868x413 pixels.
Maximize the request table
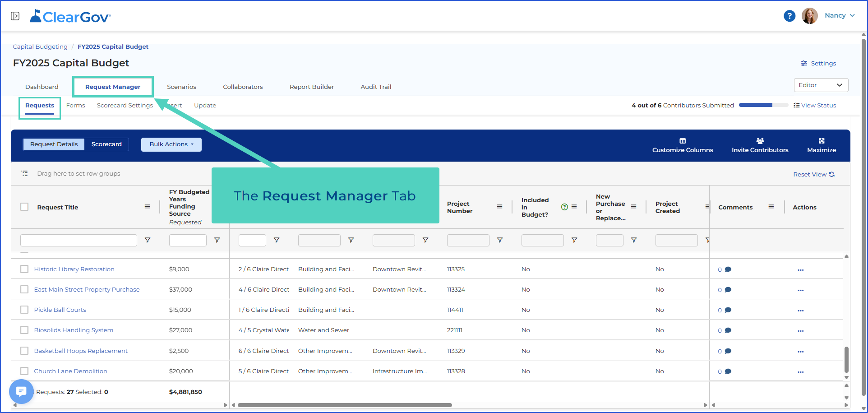[821, 145]
